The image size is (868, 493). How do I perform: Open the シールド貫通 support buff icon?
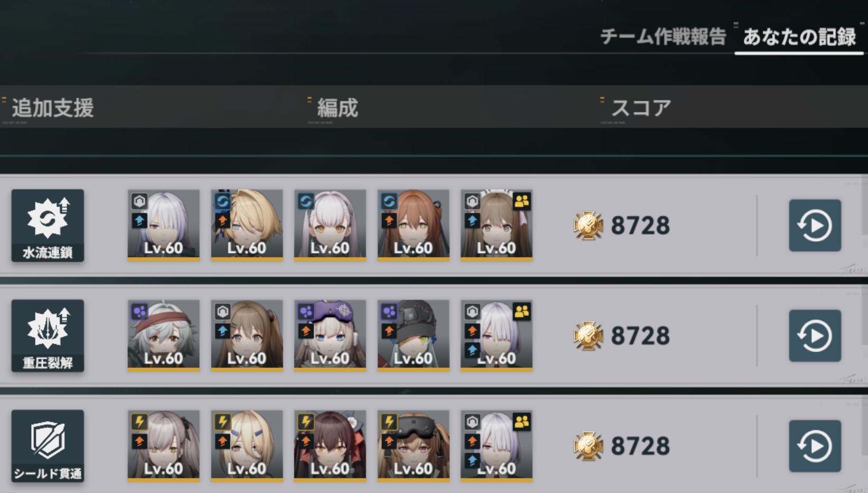click(x=48, y=446)
